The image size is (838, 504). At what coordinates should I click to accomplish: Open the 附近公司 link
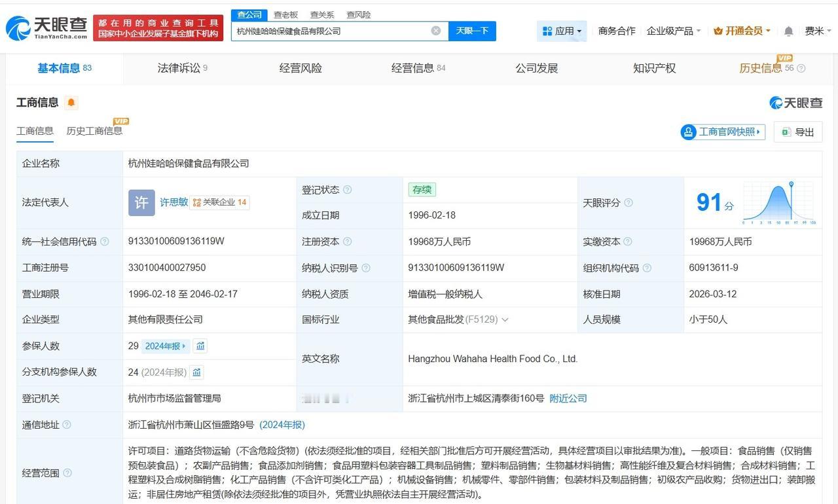click(x=568, y=398)
